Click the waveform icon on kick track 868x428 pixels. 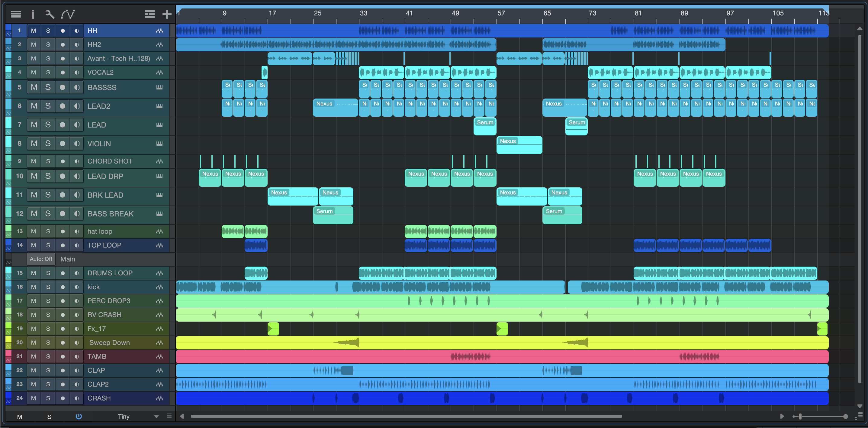[159, 287]
